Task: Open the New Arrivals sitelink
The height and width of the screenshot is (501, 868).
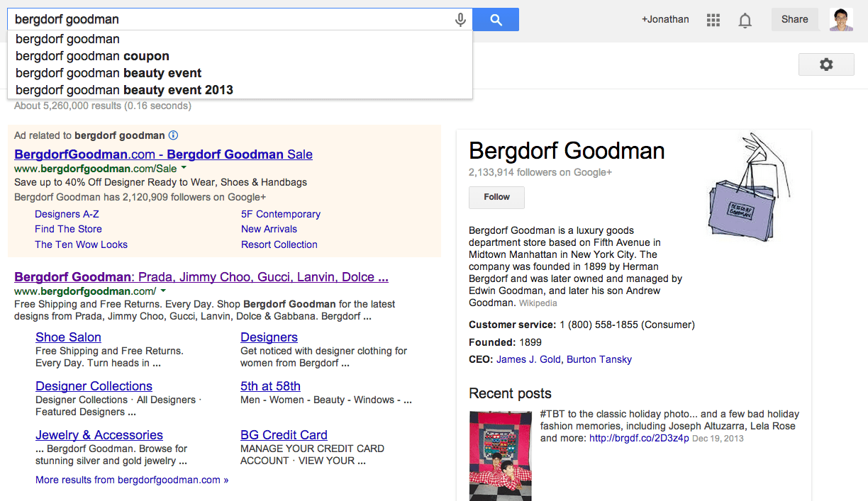Action: [269, 229]
